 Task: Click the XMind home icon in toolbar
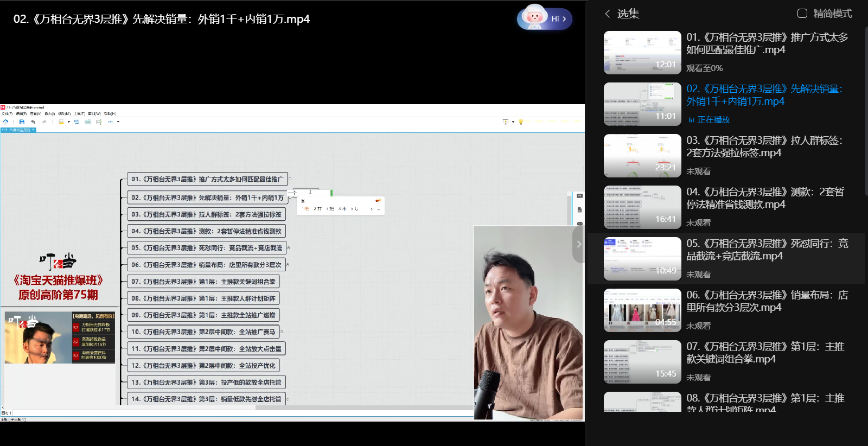tap(5, 122)
